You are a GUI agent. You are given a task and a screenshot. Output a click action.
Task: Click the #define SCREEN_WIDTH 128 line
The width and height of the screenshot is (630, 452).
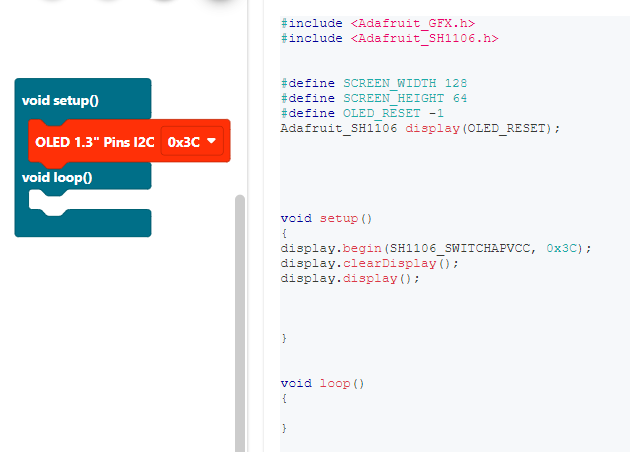[x=374, y=83]
